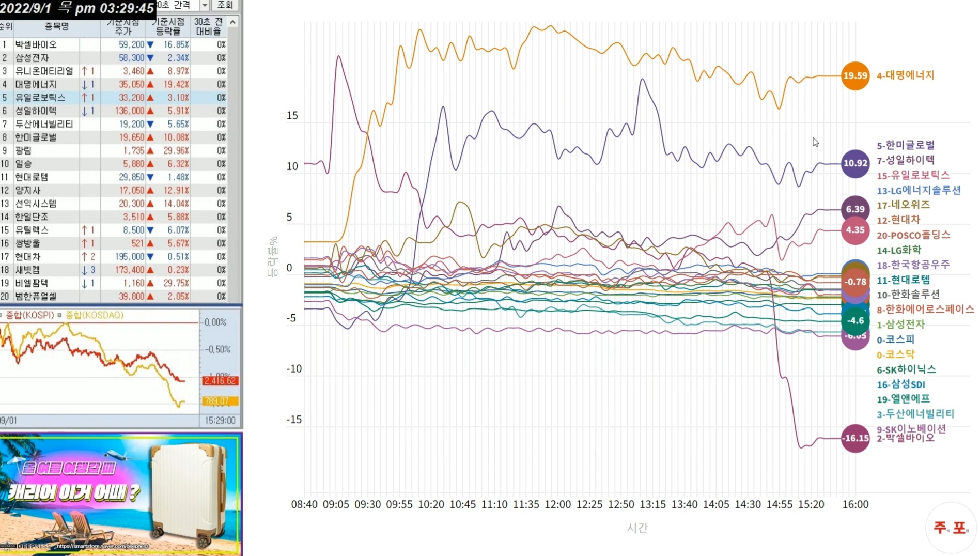
Task: Toggle 14-LG화학 series label
Action: point(899,250)
